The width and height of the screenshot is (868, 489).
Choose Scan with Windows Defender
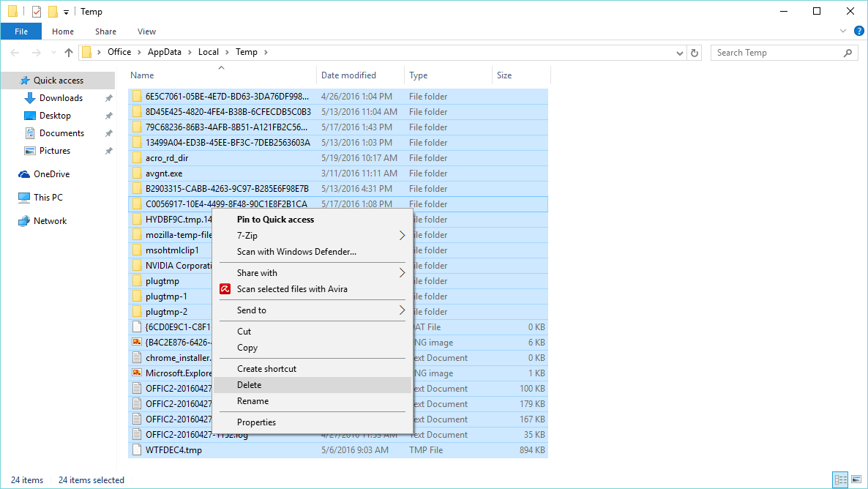(313, 251)
